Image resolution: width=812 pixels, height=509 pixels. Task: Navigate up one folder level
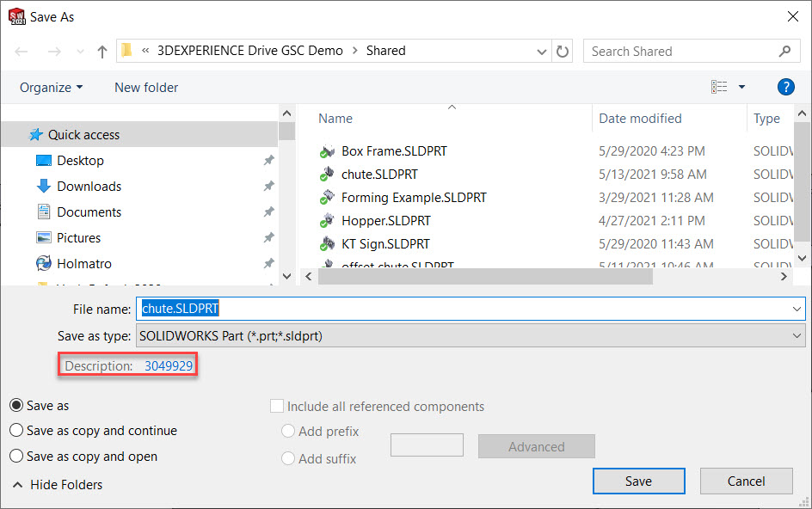coord(102,52)
